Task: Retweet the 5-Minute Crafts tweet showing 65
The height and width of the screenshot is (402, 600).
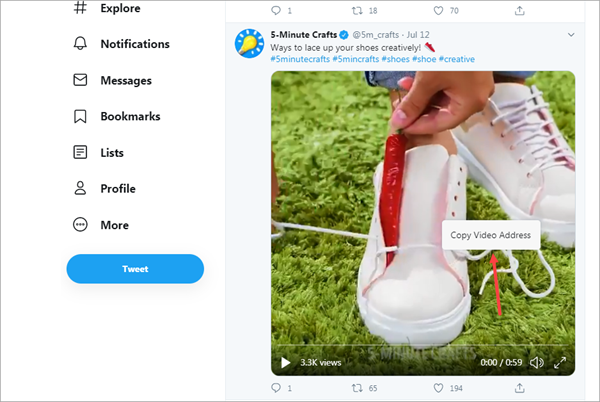Action: tap(357, 388)
